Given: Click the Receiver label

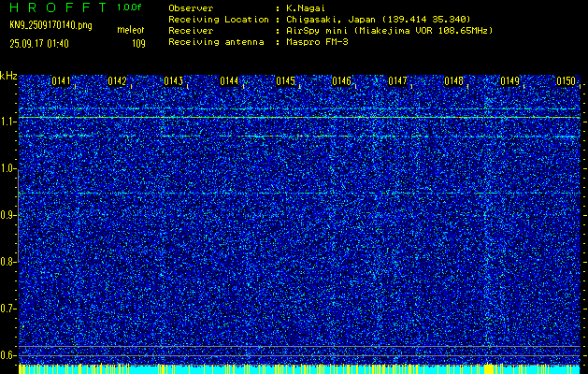Looking at the screenshot, I should [x=191, y=31].
